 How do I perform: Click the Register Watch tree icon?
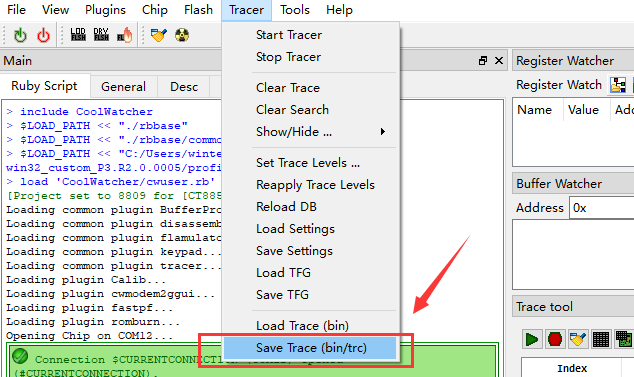tap(618, 85)
